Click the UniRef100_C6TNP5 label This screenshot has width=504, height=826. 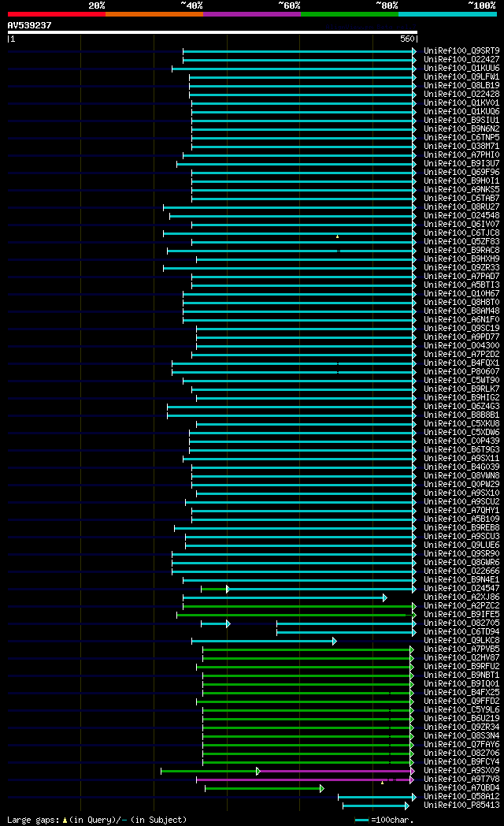pos(461,138)
